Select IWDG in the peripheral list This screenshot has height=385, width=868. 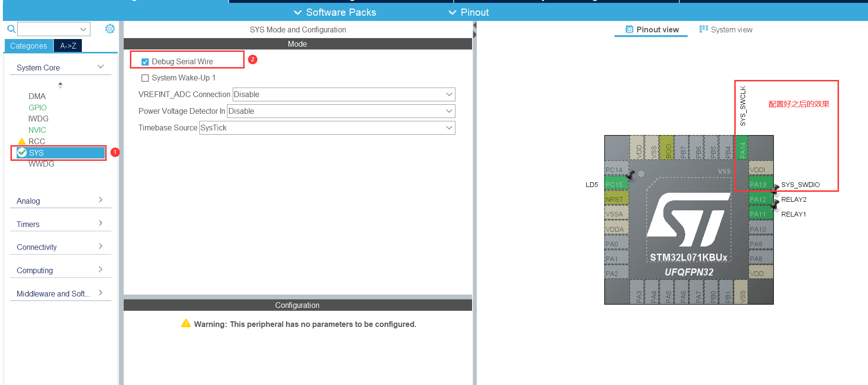point(39,118)
